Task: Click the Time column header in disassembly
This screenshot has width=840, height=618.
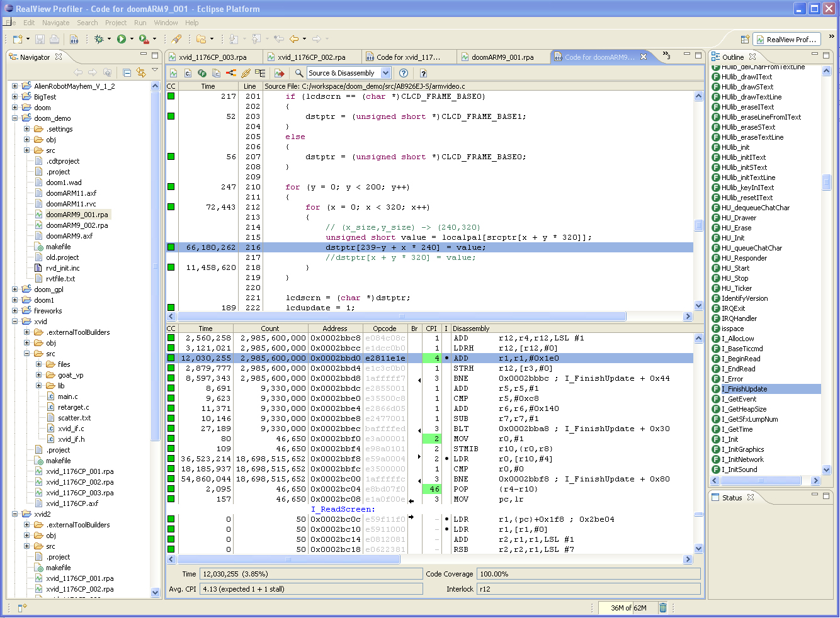Action: pyautogui.click(x=206, y=329)
